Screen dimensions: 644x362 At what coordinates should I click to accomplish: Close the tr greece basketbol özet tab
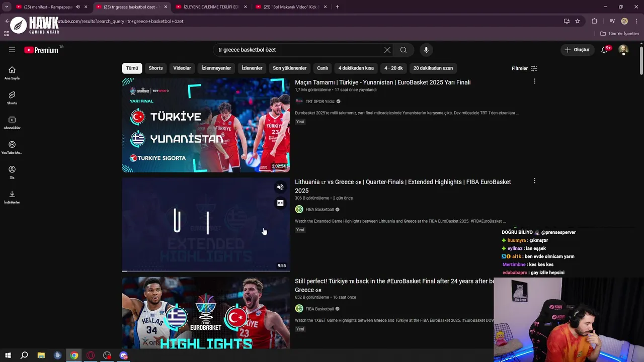coord(166,7)
